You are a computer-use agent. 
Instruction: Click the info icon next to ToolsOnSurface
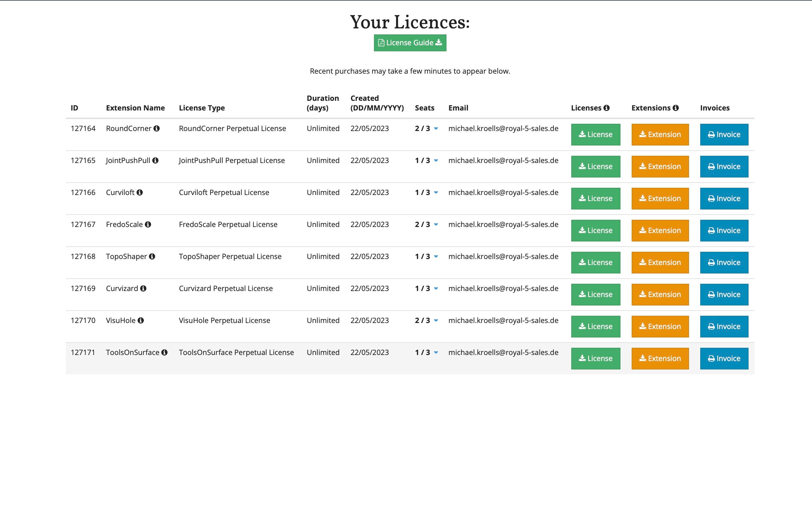(164, 353)
